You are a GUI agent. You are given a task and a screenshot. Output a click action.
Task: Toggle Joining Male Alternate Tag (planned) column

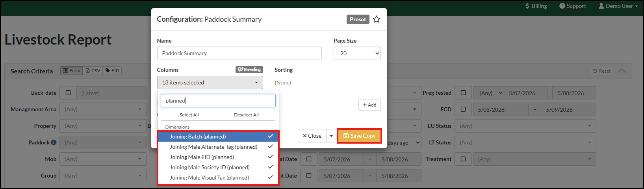click(x=218, y=147)
